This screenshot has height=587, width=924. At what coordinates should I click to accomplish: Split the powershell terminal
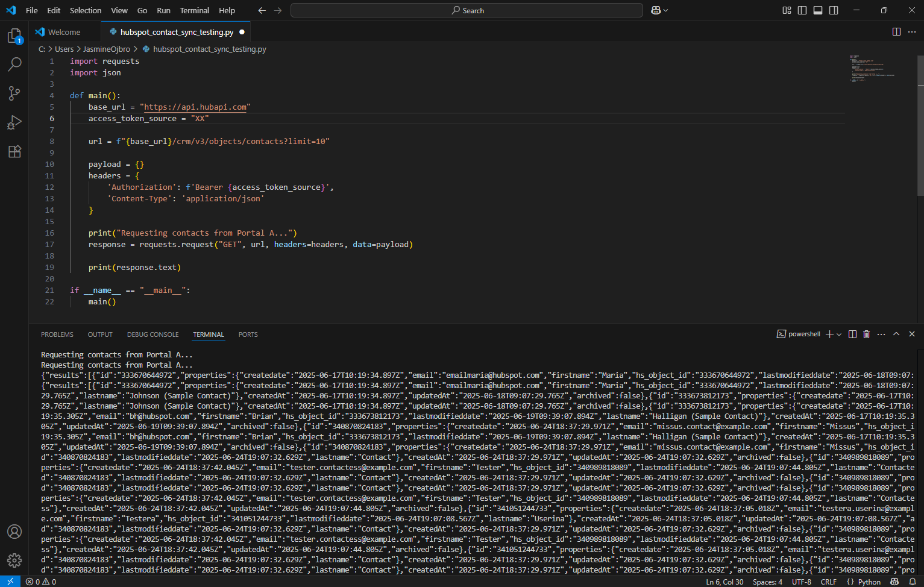[852, 333]
